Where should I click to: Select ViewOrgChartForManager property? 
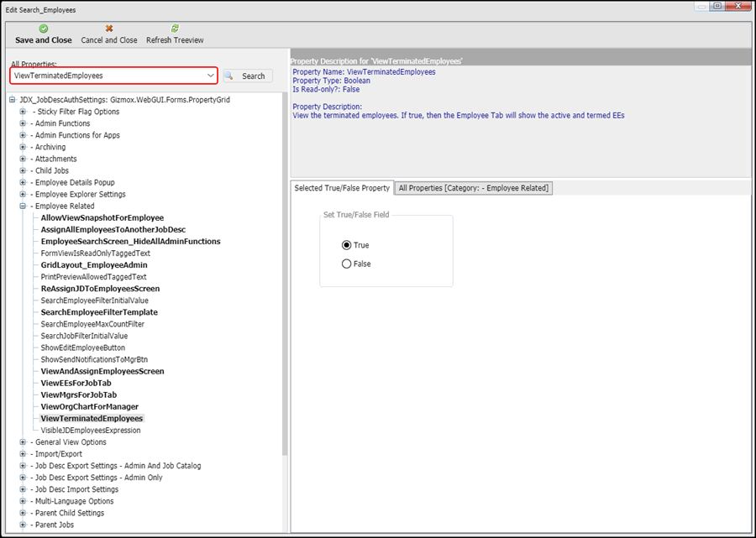tap(90, 406)
